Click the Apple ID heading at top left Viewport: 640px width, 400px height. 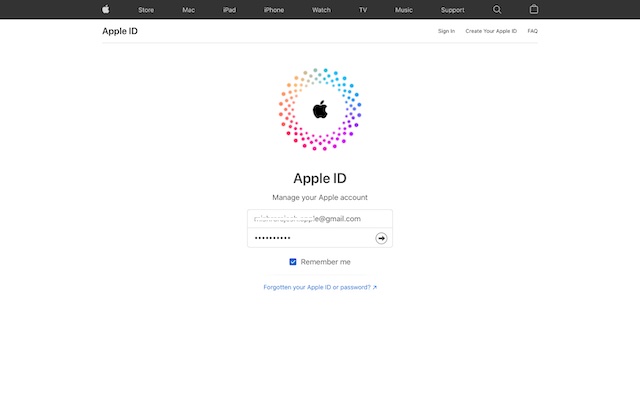[x=120, y=31]
